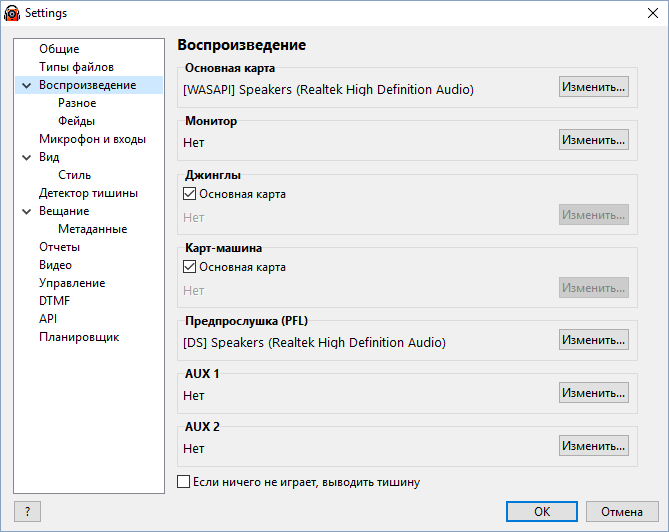Change the Монитор output device

(593, 140)
